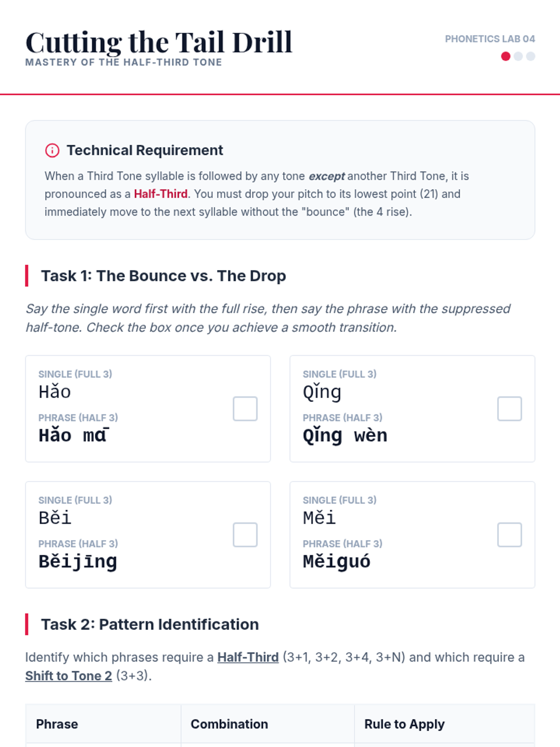The image size is (560, 747).
Task: Click the red Half-Third term in requirement
Action: coord(161,194)
